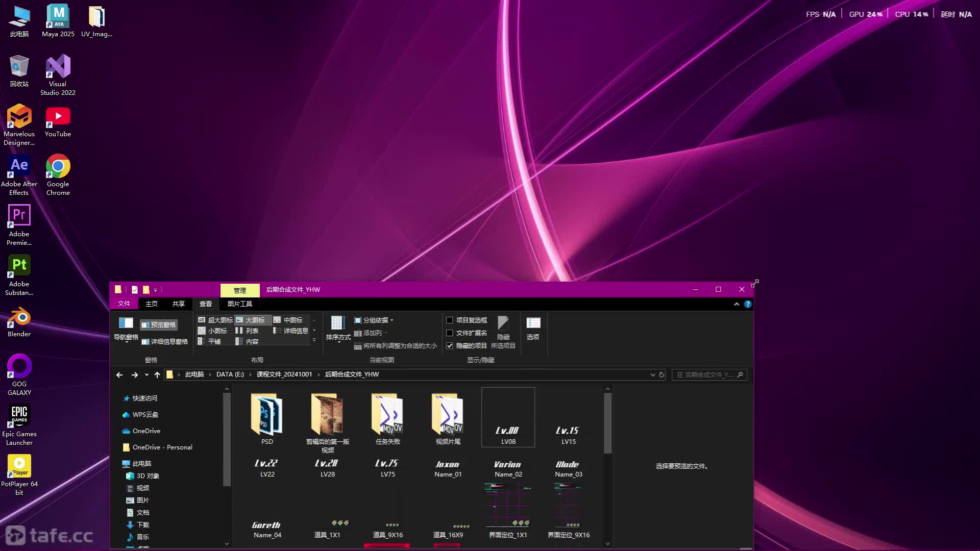980x551 pixels.
Task: Select OneDrive - Personal in navigation tree
Action: (x=162, y=447)
